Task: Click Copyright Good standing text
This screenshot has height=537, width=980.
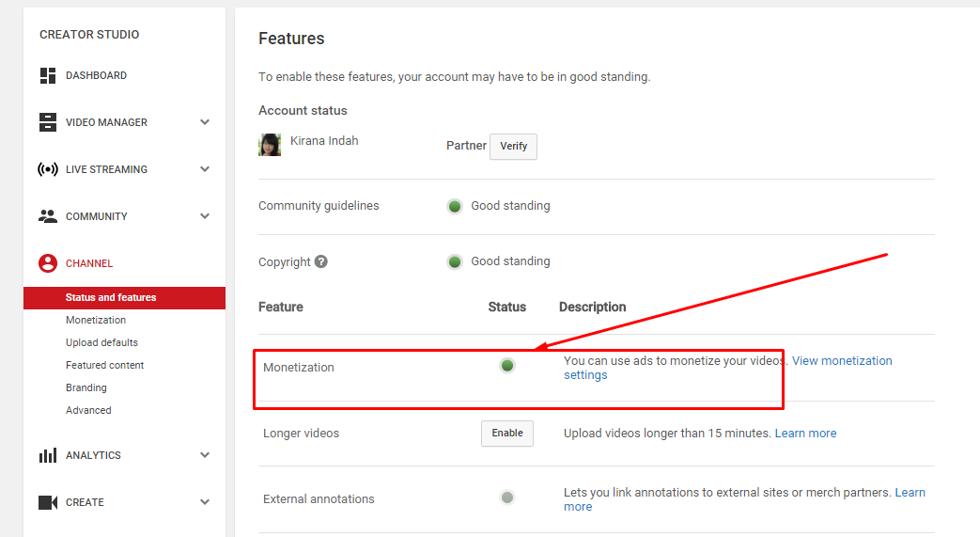Action: coord(510,261)
